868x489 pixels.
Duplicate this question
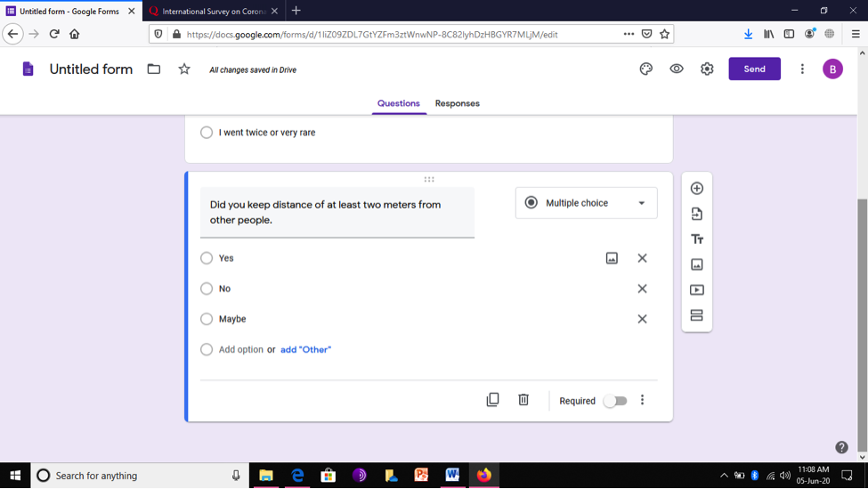click(x=492, y=400)
